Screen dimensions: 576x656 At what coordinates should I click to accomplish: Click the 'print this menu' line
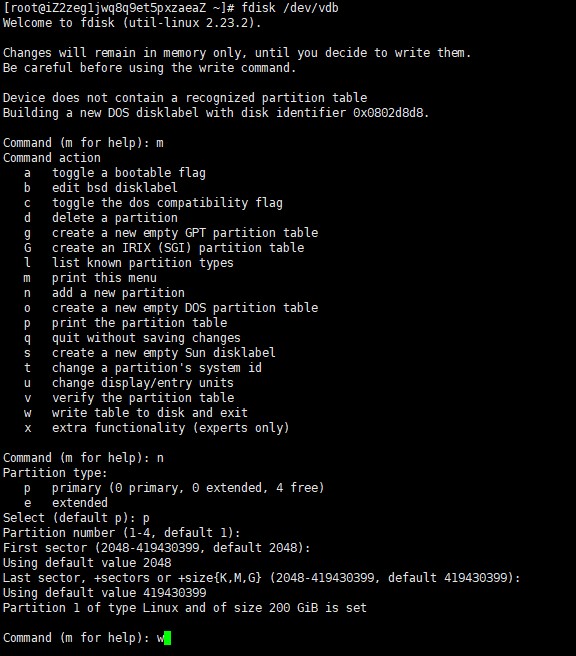click(90, 278)
